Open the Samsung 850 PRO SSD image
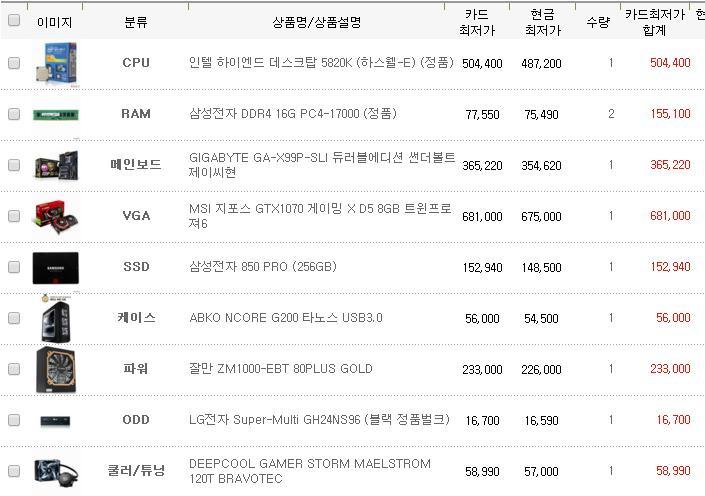Viewport: 705px width, 496px height. click(x=54, y=267)
